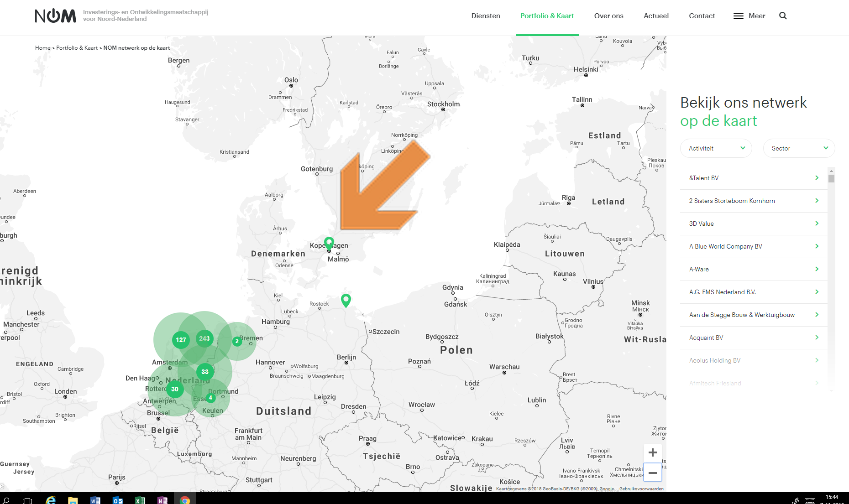Open the A-Ware entry arrow
This screenshot has height=504, width=849.
[817, 269]
